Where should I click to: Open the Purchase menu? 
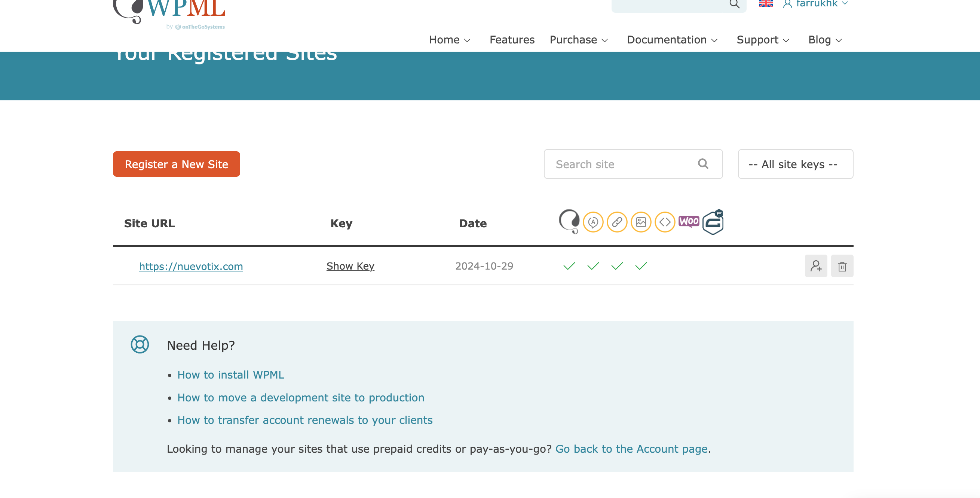(579, 40)
